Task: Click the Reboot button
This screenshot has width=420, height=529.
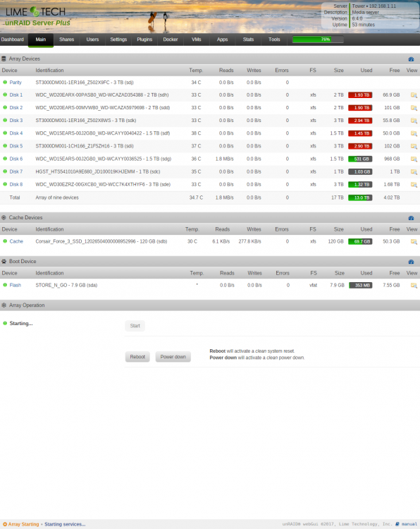Action: click(x=137, y=357)
